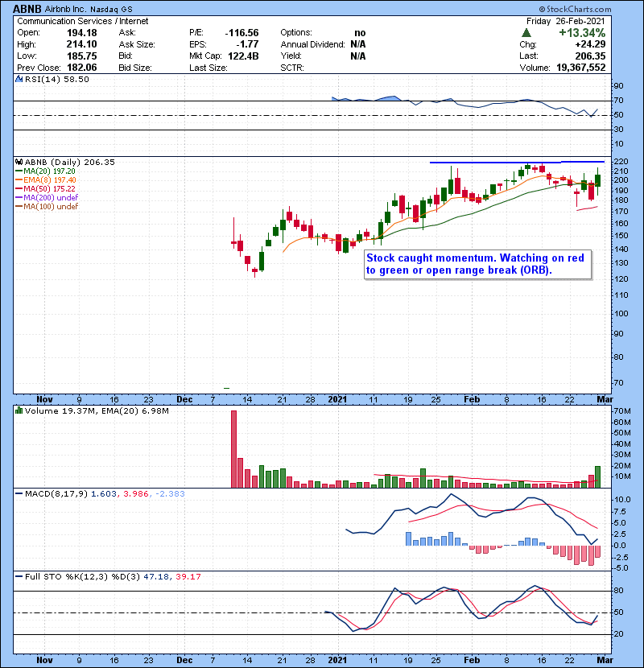Click the Last price 206.35
This screenshot has width=644, height=668.
pyautogui.click(x=590, y=56)
